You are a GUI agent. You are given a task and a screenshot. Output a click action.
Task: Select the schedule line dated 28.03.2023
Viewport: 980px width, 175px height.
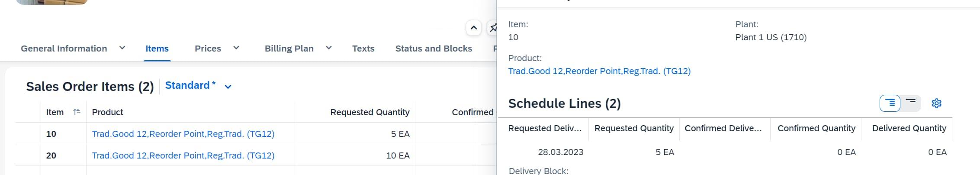click(x=560, y=152)
